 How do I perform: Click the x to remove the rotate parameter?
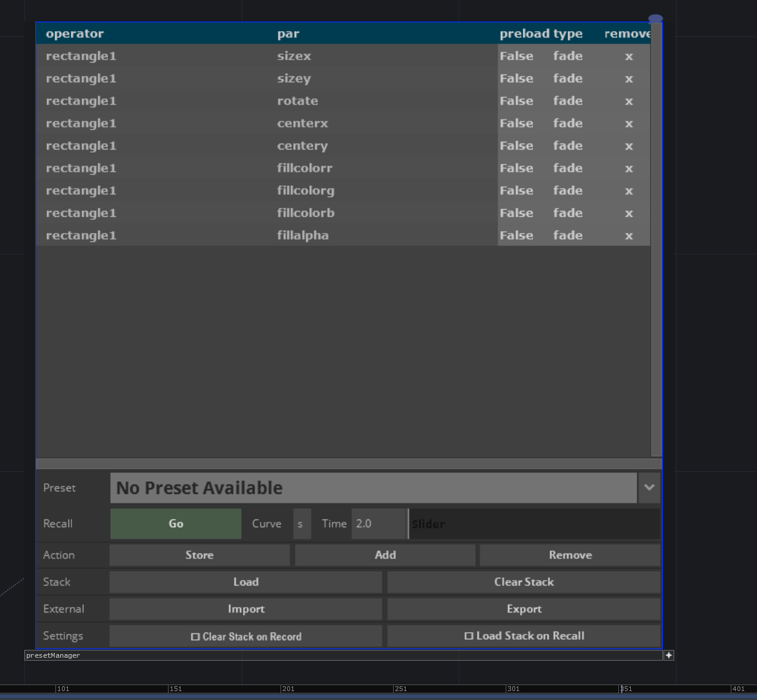(629, 101)
